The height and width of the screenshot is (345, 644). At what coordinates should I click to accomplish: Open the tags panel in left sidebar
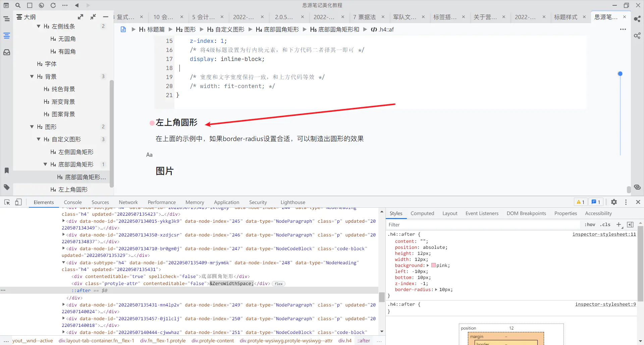click(x=7, y=187)
